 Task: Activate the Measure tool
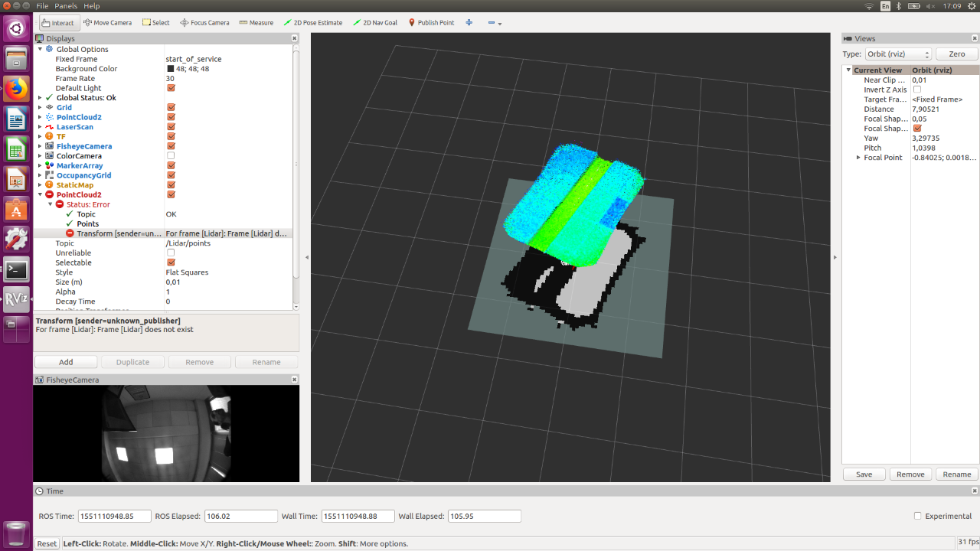pyautogui.click(x=256, y=23)
